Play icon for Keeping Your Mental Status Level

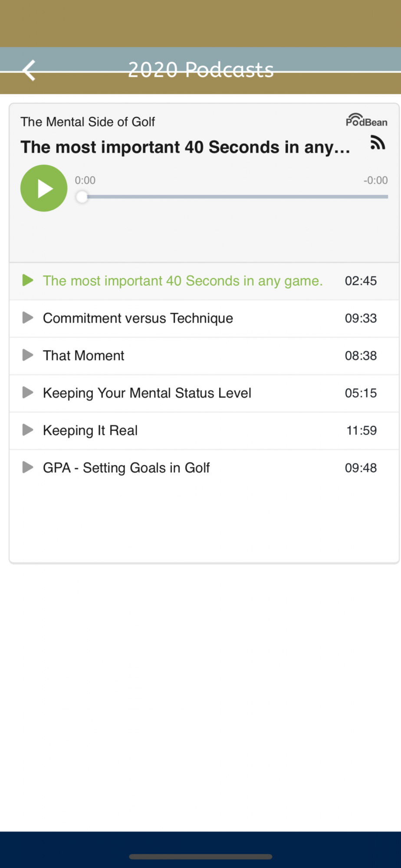pyautogui.click(x=28, y=392)
